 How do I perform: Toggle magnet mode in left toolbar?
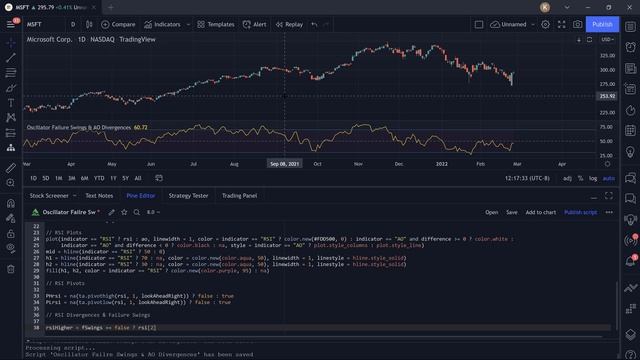click(11, 203)
